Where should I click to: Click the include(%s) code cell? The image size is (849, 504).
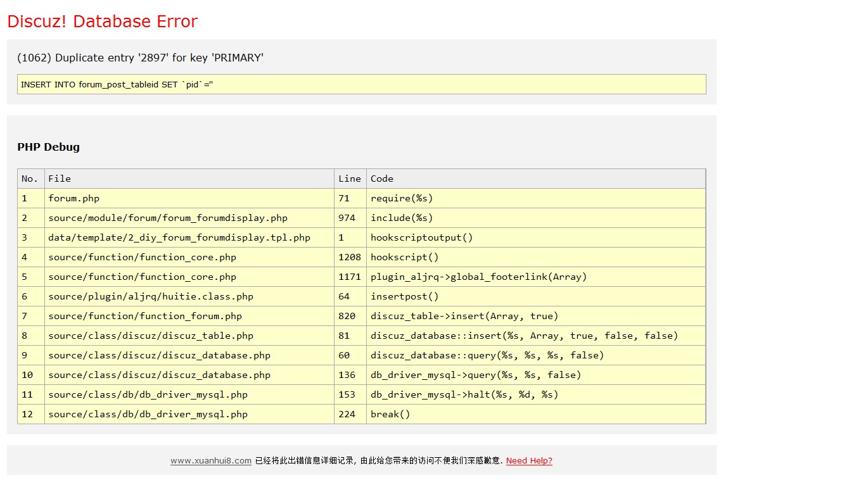point(536,218)
